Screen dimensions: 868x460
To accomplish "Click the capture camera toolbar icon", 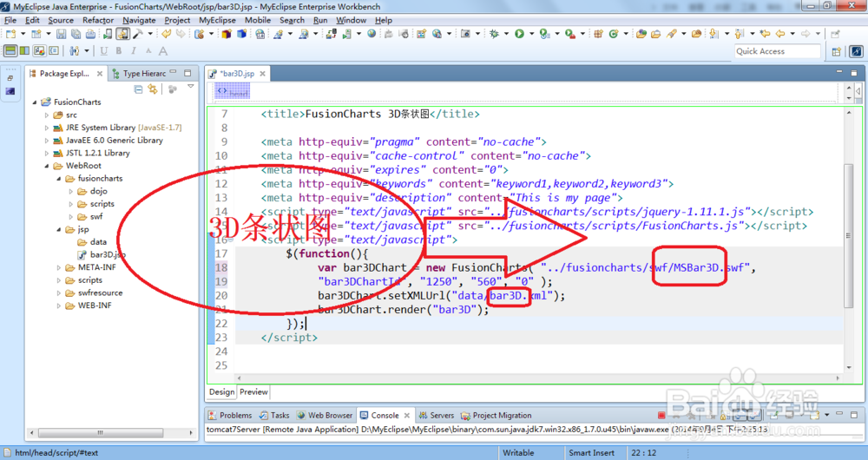I will point(465,34).
